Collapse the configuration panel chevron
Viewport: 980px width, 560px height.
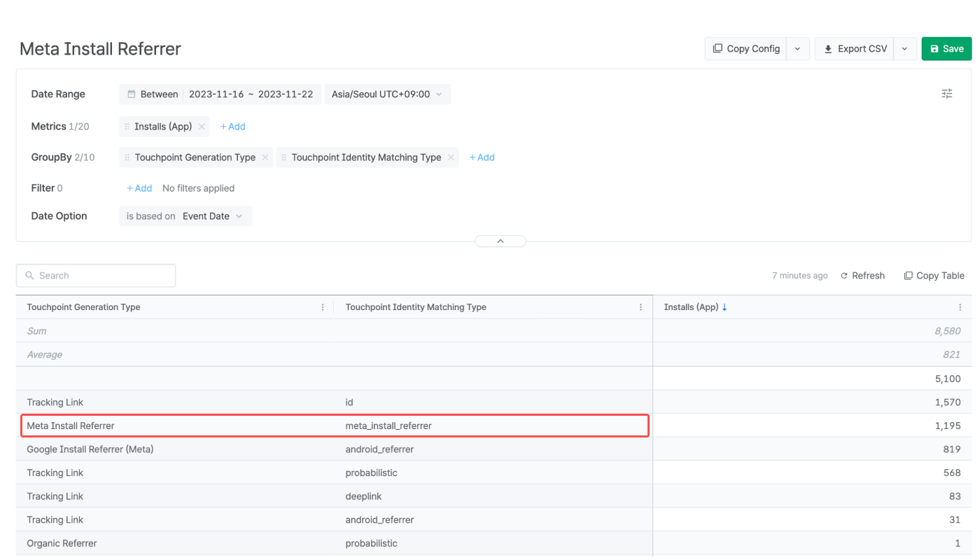500,241
